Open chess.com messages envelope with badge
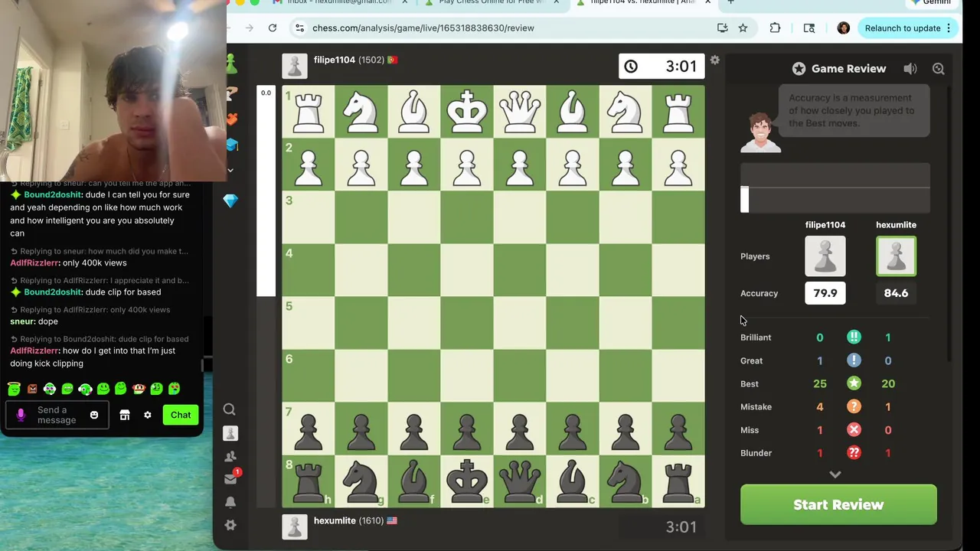This screenshot has height=551, width=980. [231, 478]
